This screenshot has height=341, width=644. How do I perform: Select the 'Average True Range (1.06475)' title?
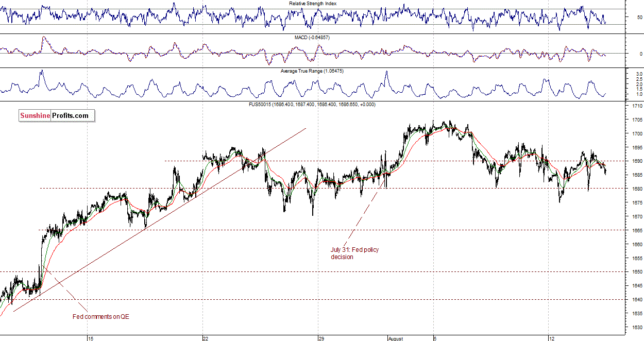click(x=312, y=71)
